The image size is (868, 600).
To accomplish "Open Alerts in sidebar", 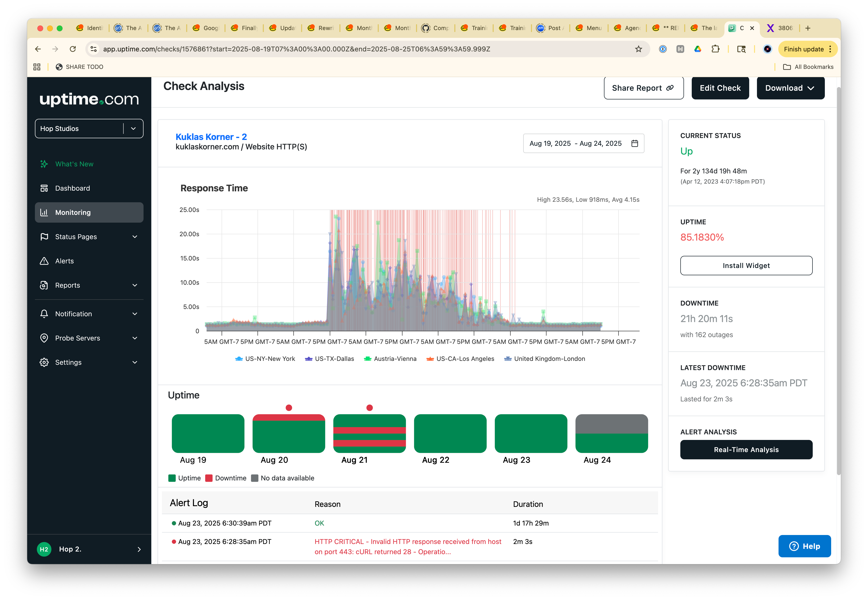I will pyautogui.click(x=89, y=261).
